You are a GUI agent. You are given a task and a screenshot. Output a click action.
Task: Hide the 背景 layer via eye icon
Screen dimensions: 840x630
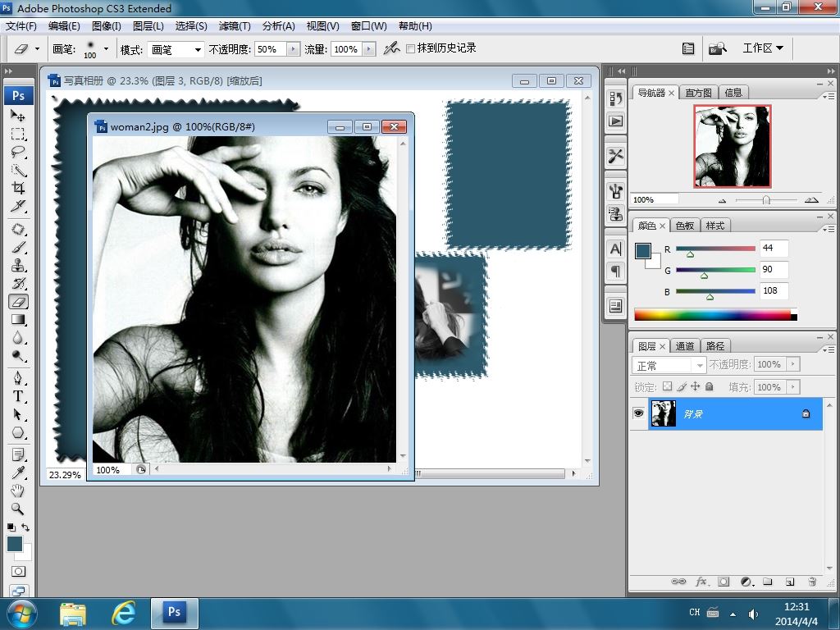(638, 414)
